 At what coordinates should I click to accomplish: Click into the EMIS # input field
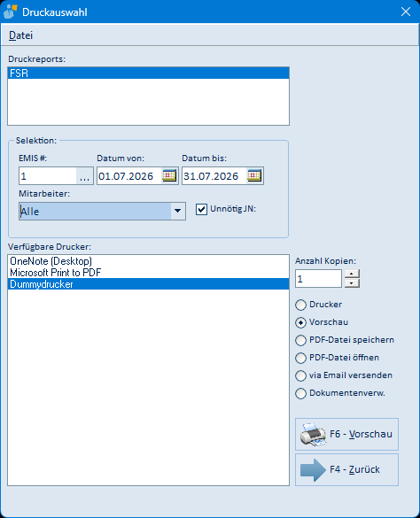48,175
